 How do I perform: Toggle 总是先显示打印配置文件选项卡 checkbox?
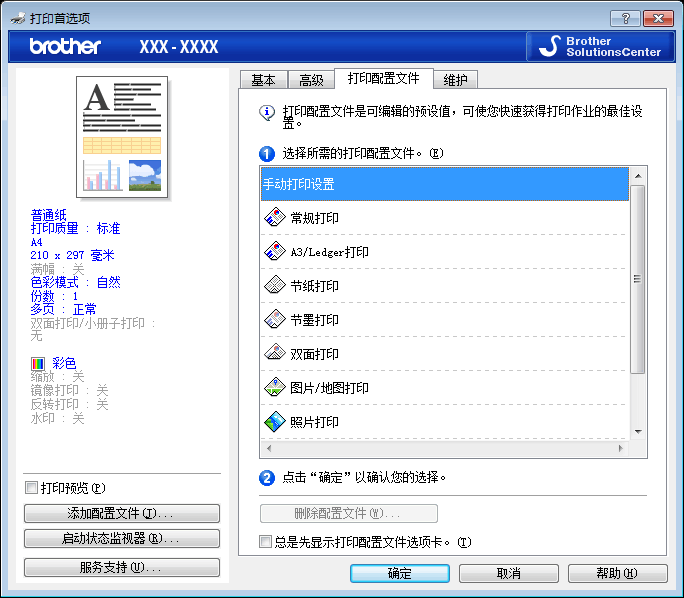pyautogui.click(x=265, y=542)
